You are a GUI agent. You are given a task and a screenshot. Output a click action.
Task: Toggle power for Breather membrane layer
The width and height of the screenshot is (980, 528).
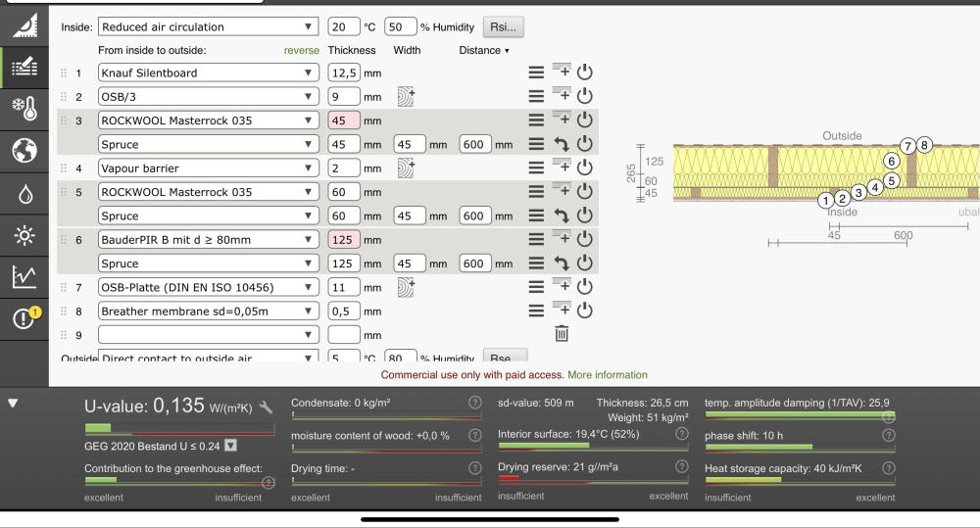(584, 310)
